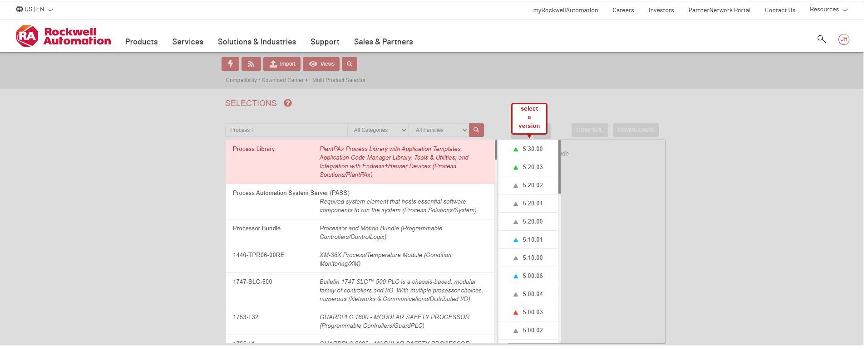Click the red search button beside All Families
Screen dimensions: 868x350
[476, 130]
